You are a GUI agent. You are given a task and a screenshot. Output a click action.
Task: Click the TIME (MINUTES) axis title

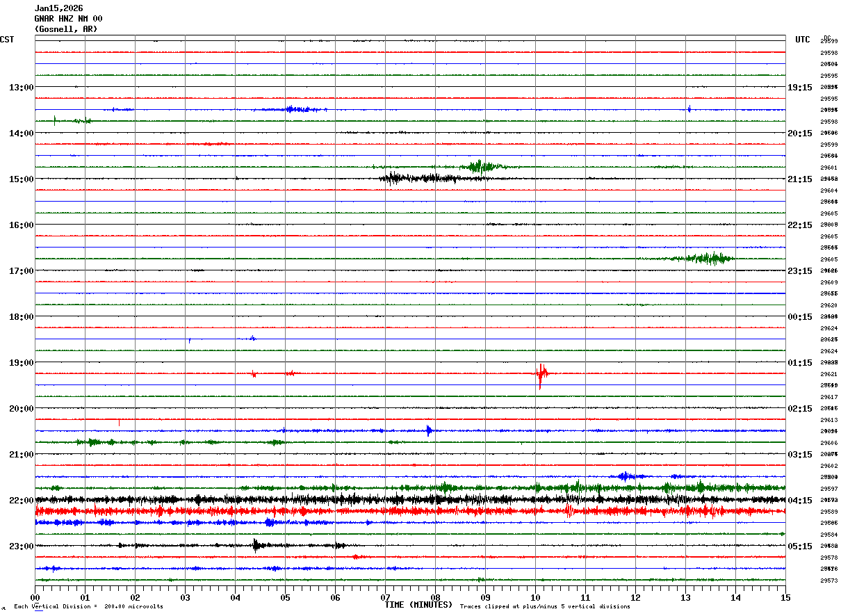[418, 605]
